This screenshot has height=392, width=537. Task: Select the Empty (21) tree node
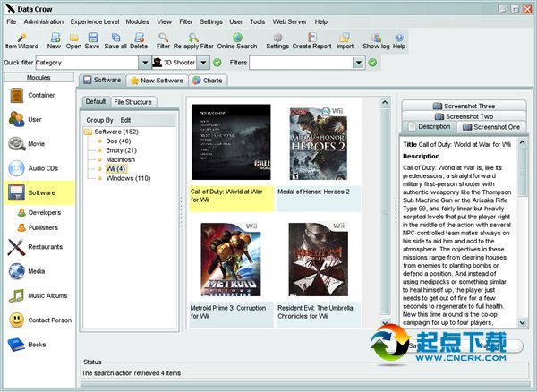121,150
